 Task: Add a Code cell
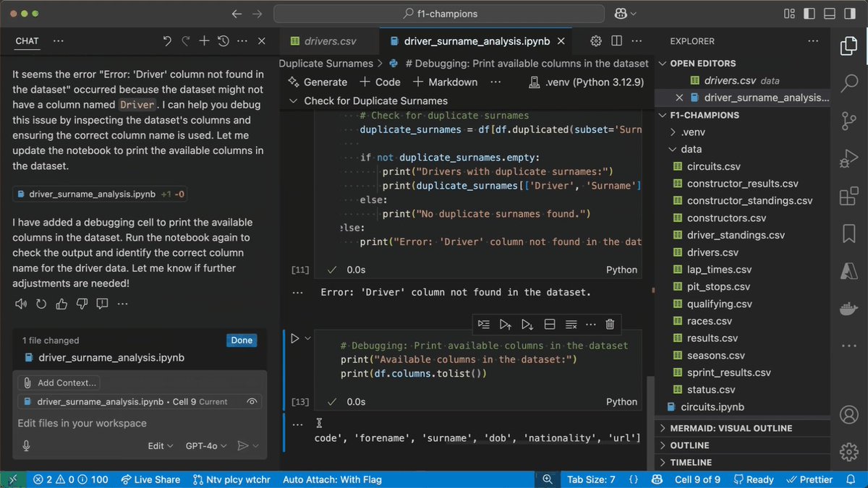pyautogui.click(x=380, y=82)
